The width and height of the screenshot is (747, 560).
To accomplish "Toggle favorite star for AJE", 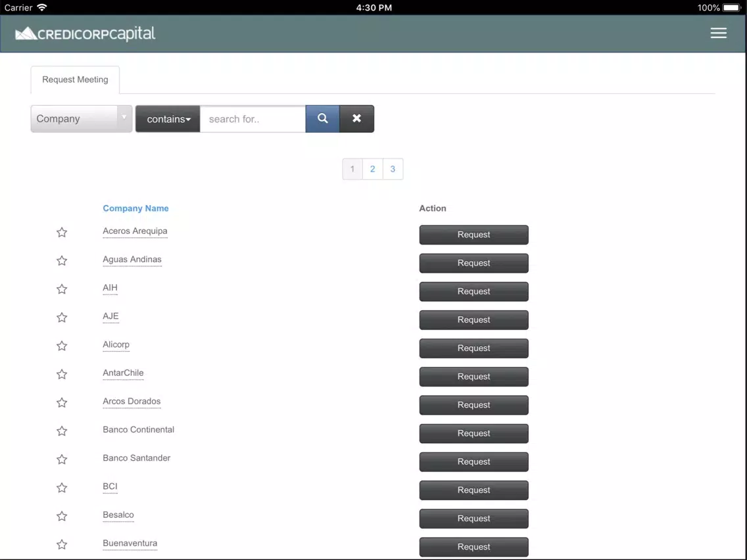I will pyautogui.click(x=62, y=317).
